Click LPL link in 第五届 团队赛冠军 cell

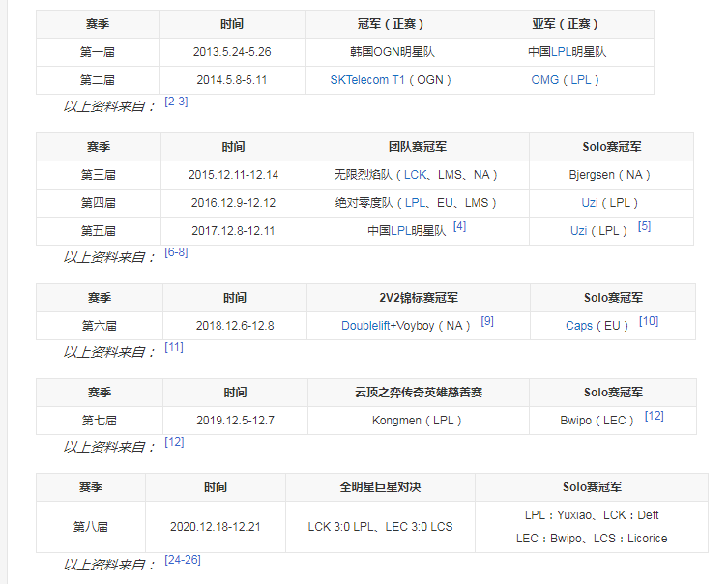pos(400,231)
